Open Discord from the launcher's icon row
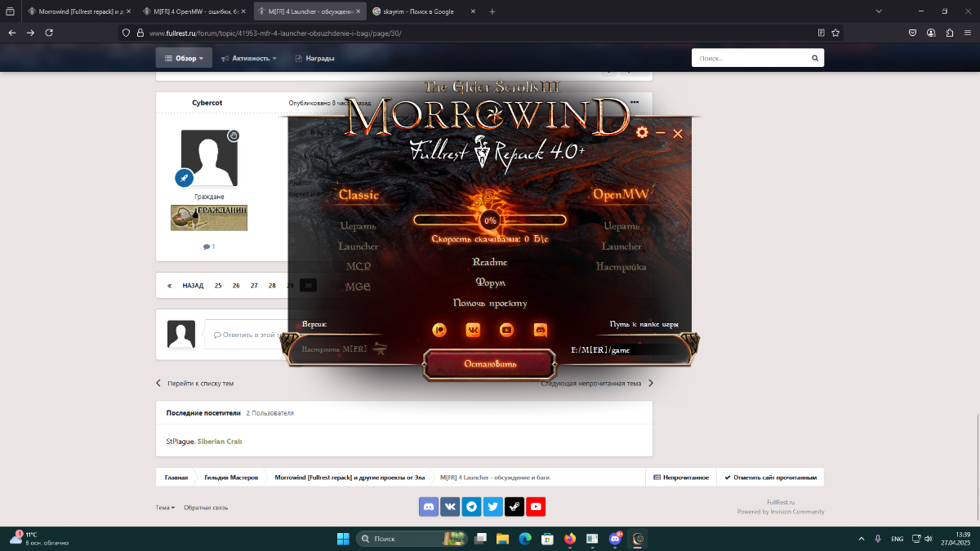The width and height of the screenshot is (980, 551). (540, 330)
